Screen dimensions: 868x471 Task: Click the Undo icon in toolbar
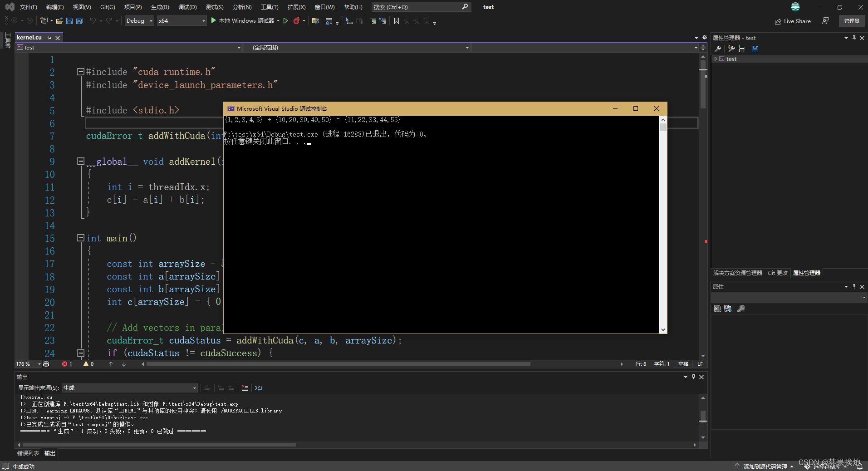93,20
